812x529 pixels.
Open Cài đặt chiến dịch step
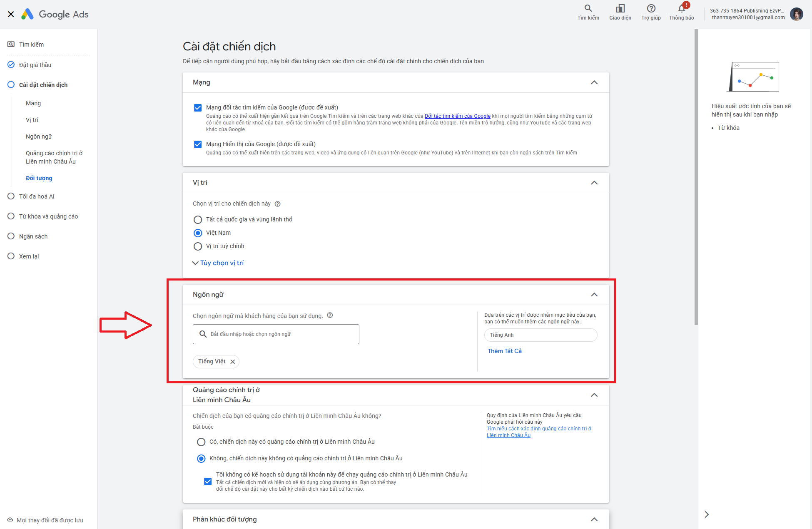pyautogui.click(x=43, y=85)
